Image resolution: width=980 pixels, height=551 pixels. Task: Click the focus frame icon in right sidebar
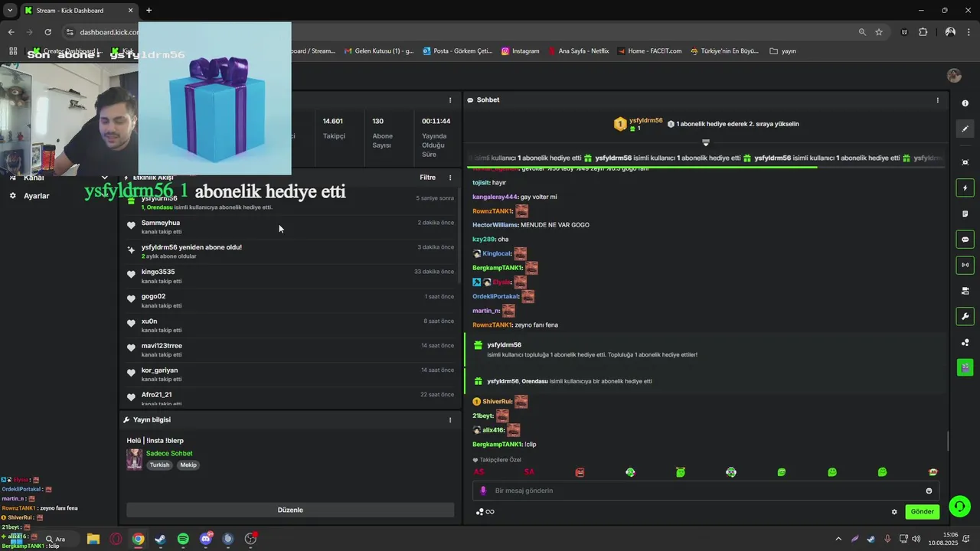tap(965, 162)
